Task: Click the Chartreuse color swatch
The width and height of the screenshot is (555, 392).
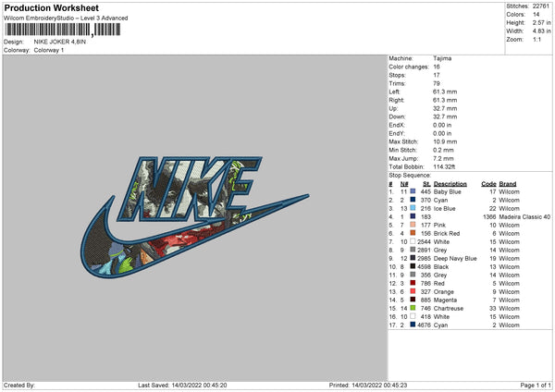Action: [x=413, y=308]
